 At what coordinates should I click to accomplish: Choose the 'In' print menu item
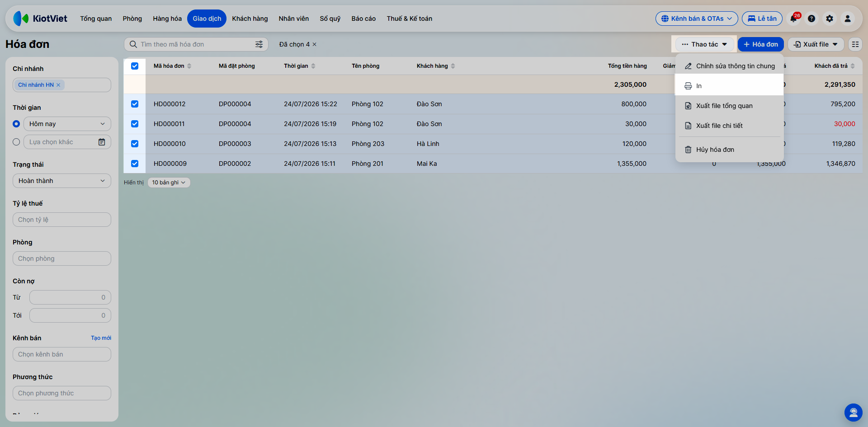[x=729, y=86]
